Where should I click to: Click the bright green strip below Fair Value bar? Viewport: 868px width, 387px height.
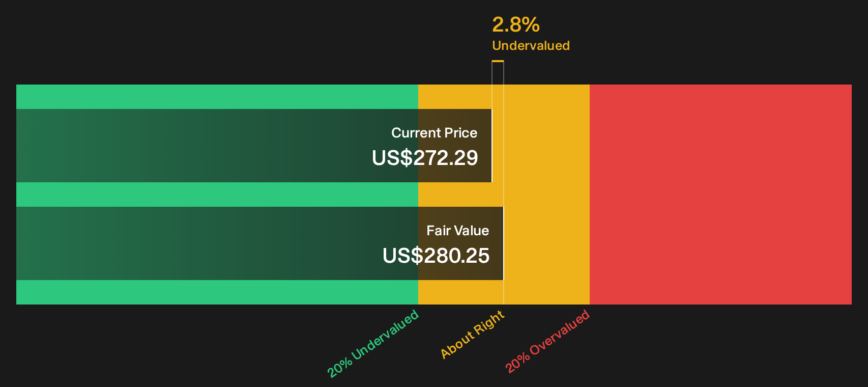pos(217,292)
